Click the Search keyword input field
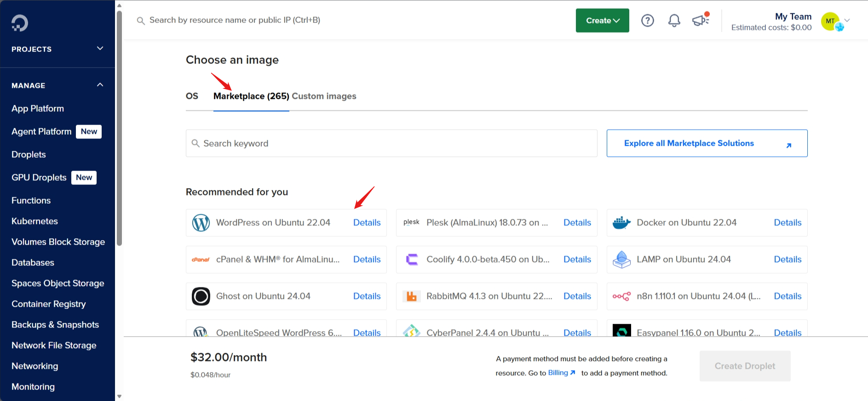Image resolution: width=868 pixels, height=401 pixels. coord(391,143)
